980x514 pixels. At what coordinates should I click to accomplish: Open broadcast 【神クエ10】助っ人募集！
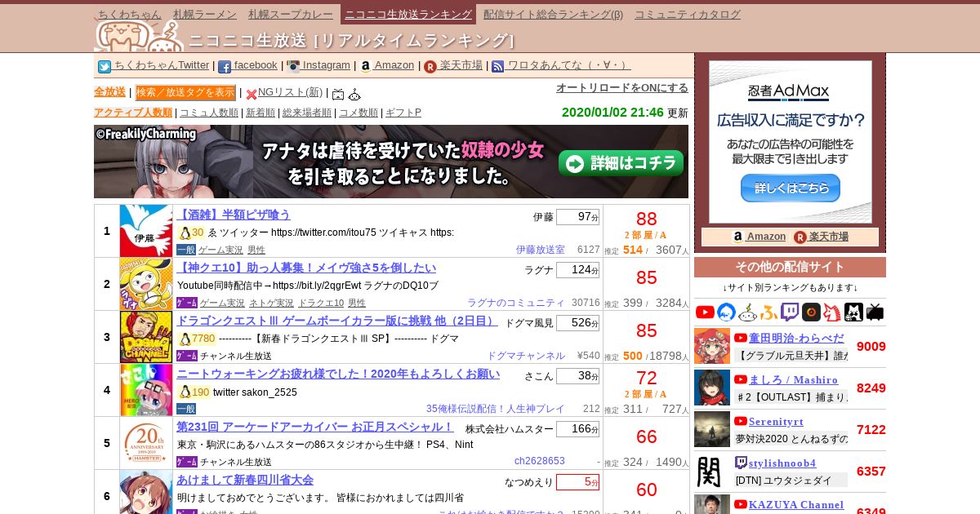click(306, 268)
